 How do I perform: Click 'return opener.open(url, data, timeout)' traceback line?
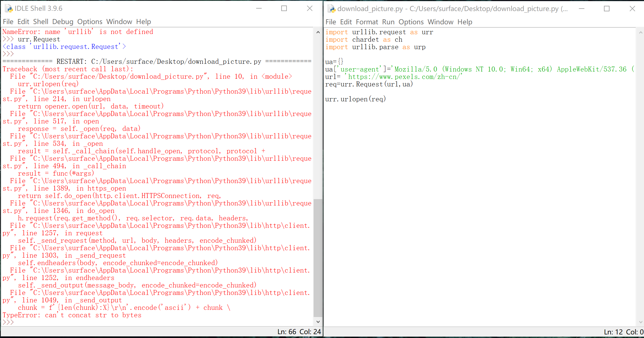91,106
